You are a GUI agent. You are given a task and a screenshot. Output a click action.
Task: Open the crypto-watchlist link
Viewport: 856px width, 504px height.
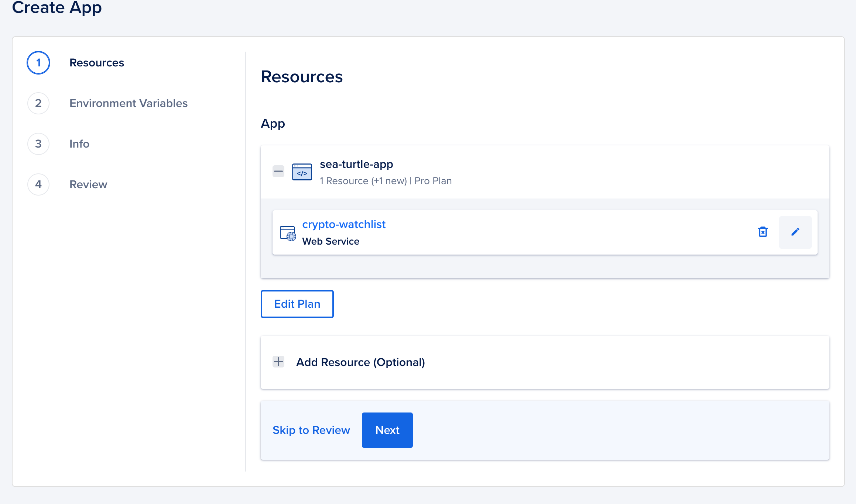pyautogui.click(x=344, y=224)
